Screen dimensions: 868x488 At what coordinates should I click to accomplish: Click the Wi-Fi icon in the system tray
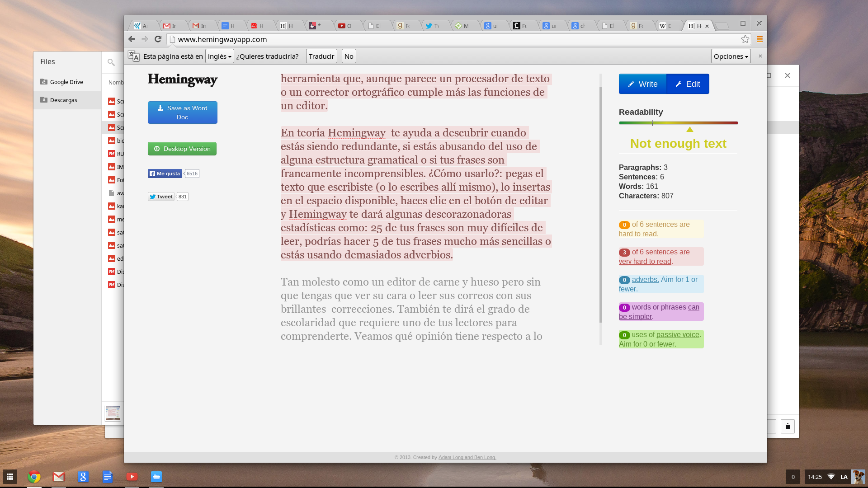point(831,477)
